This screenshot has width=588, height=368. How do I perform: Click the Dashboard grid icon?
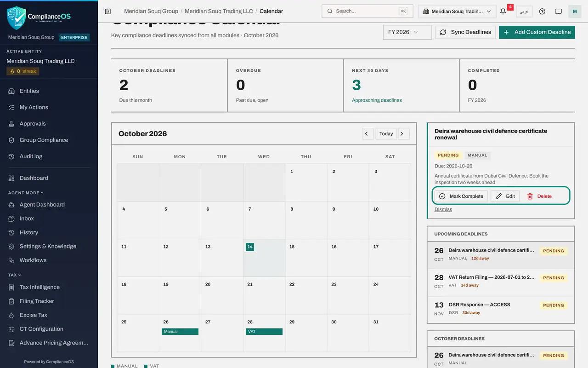click(11, 178)
